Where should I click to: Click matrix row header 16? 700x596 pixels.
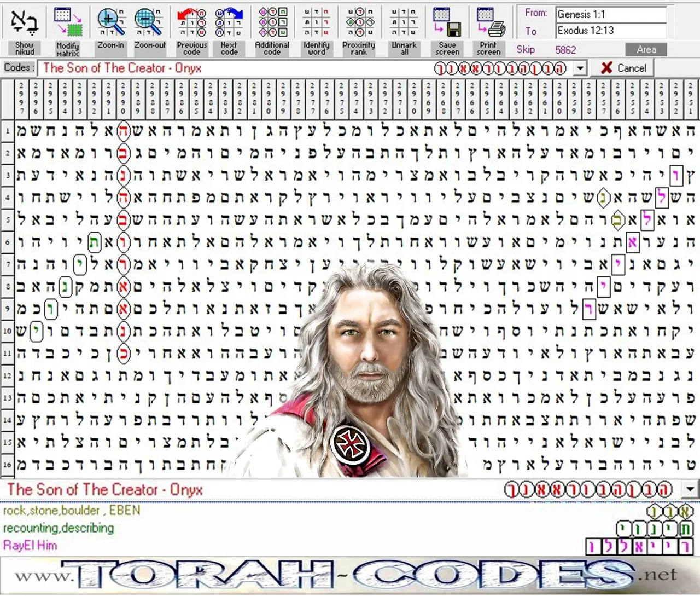[x=8, y=465]
